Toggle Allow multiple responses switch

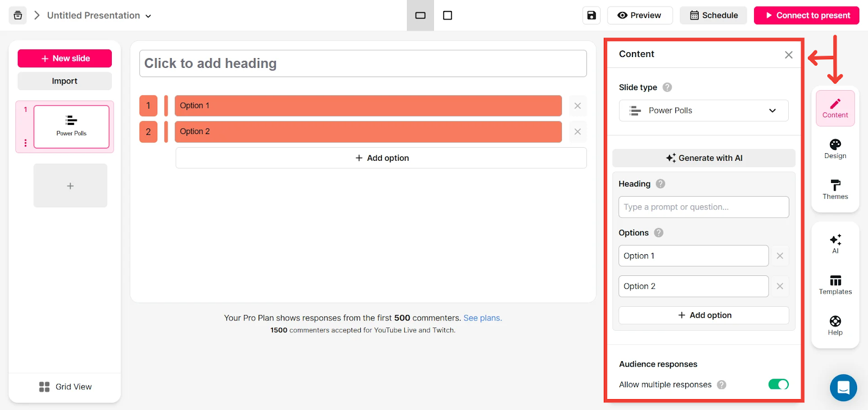tap(778, 384)
